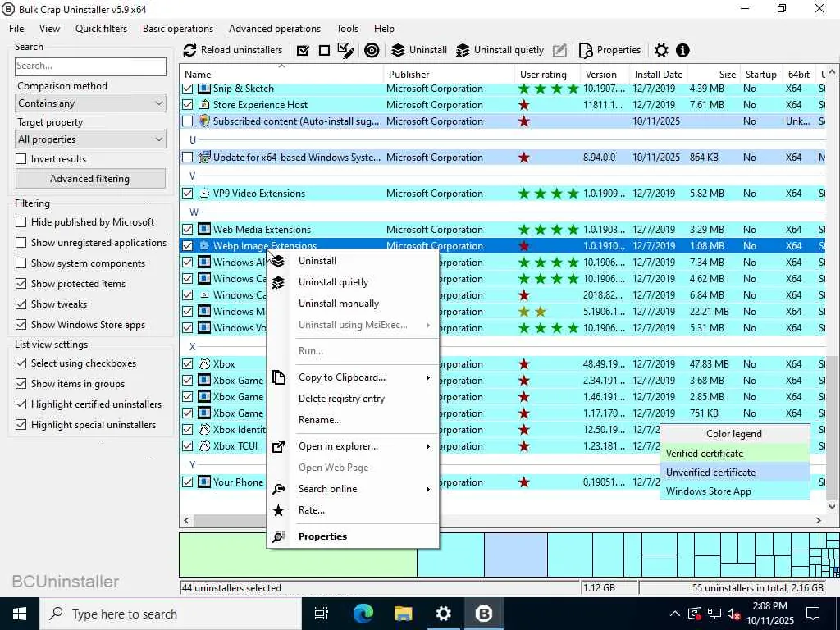Click the target crosshair toolbar icon
Screen dimensions: 840x630
coord(372,50)
